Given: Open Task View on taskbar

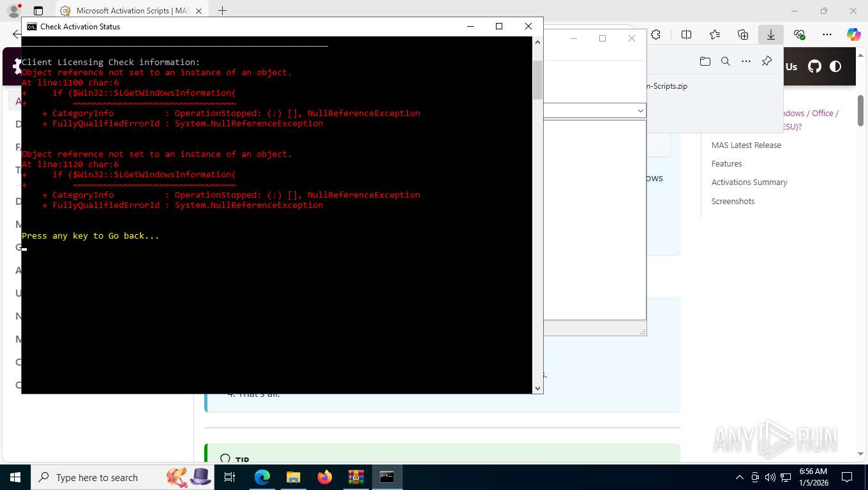Looking at the screenshot, I should 230,477.
